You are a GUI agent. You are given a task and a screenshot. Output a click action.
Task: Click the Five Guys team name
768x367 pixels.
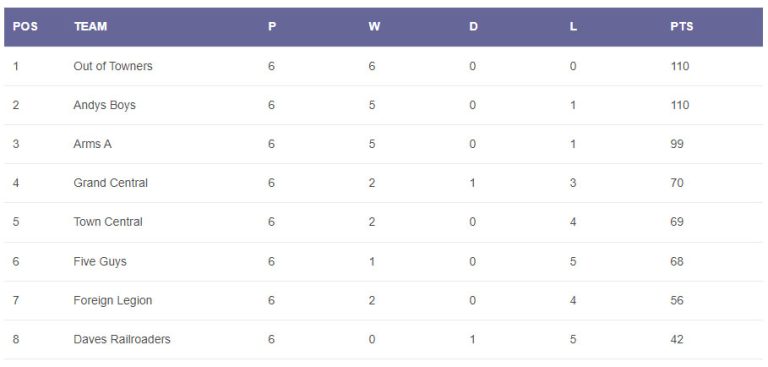(x=100, y=262)
